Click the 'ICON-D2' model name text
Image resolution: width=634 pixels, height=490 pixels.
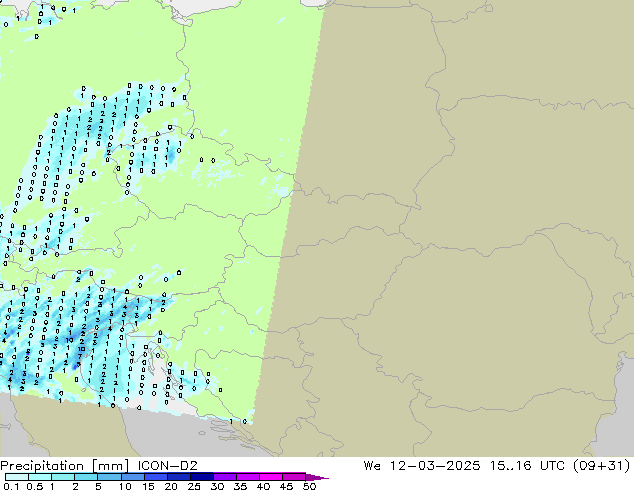167,465
